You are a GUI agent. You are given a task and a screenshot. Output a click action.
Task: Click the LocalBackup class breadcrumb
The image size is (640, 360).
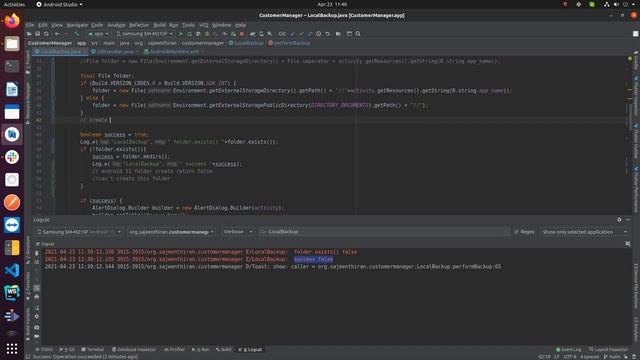pos(246,43)
